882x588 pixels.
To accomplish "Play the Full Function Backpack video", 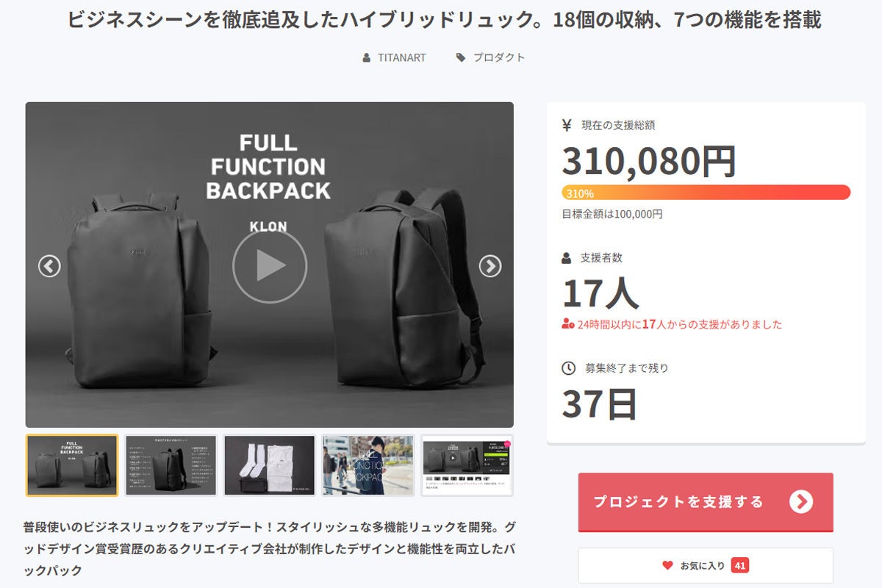I will (x=270, y=266).
